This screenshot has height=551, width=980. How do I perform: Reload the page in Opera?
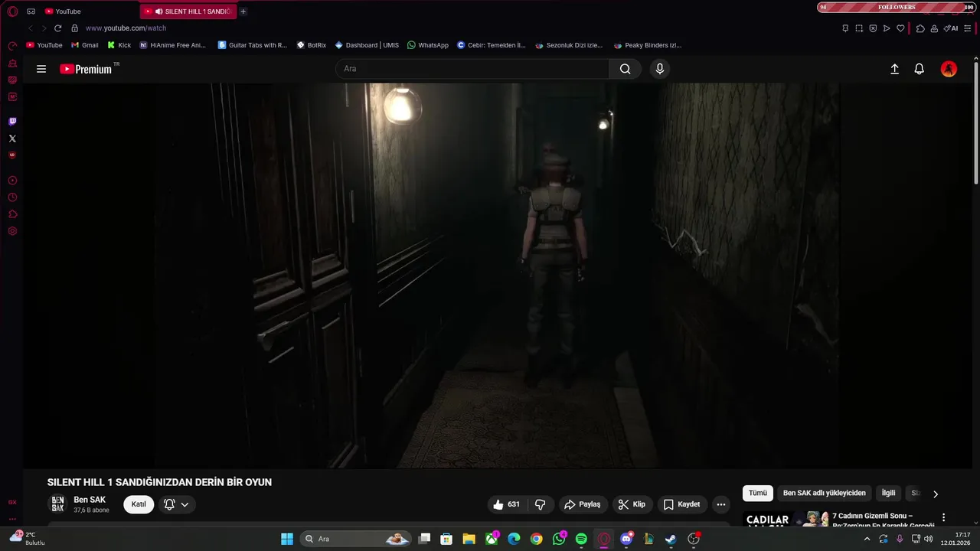point(57,28)
